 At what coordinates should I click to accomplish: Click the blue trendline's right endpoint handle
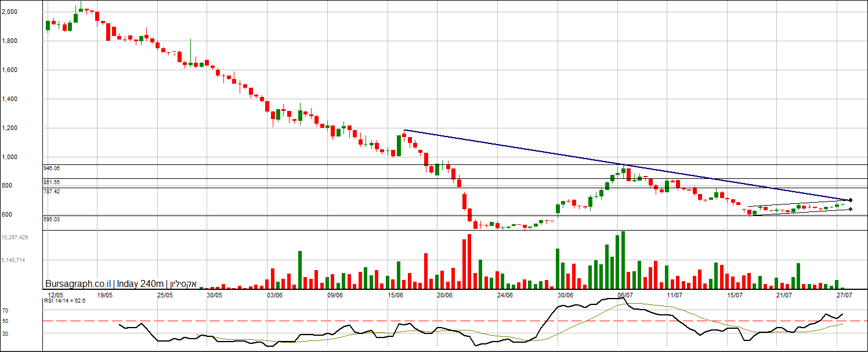click(x=851, y=200)
